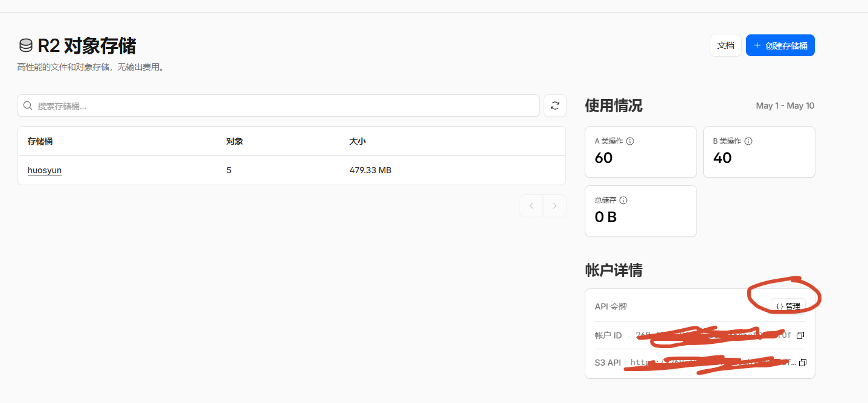Click the 对象 column header

(235, 141)
